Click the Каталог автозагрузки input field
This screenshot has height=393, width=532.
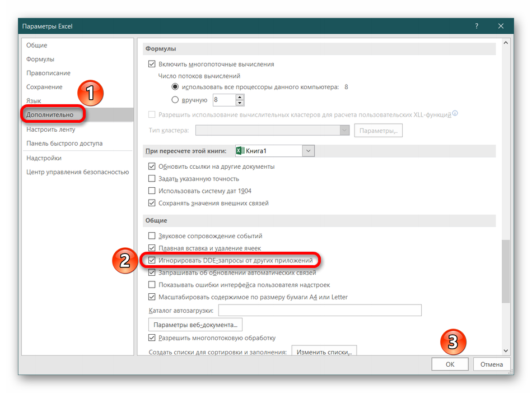[320, 310]
